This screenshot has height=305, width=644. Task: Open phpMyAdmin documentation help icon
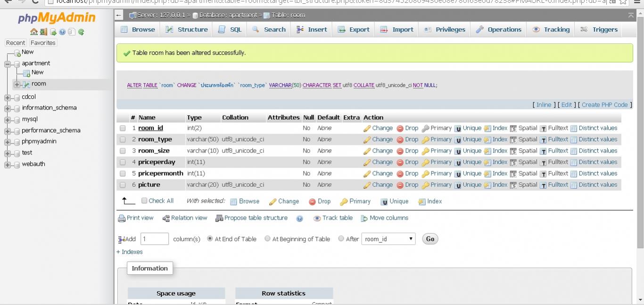[x=62, y=32]
